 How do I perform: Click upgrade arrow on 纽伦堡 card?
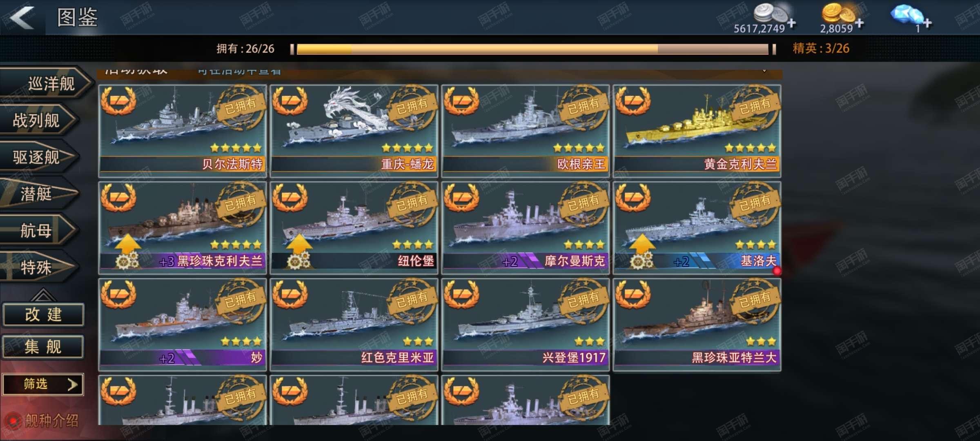pyautogui.click(x=299, y=244)
